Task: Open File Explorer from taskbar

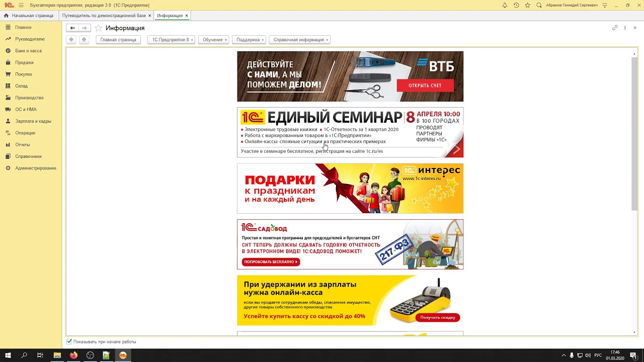Action: pos(57,355)
